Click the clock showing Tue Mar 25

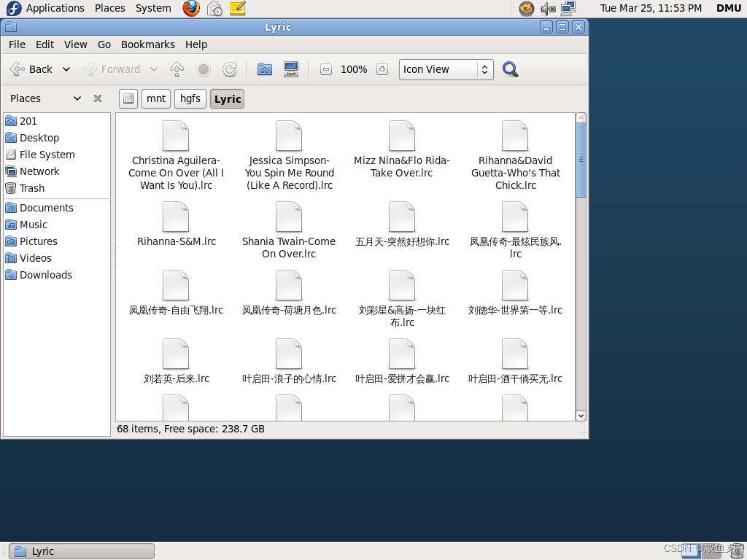(651, 8)
